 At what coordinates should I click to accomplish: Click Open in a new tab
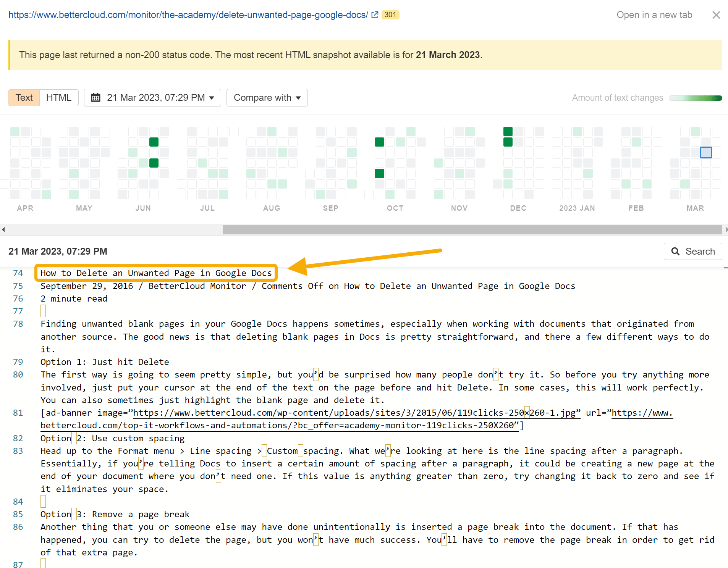pos(654,15)
